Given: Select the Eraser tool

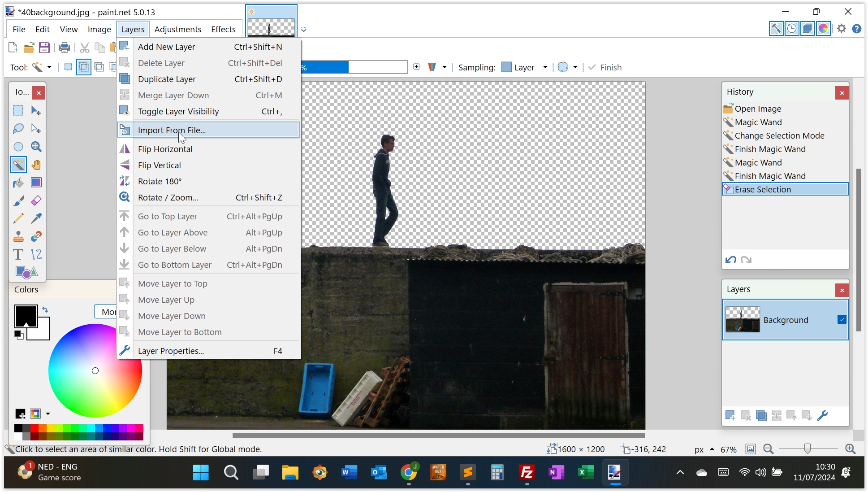Looking at the screenshot, I should pyautogui.click(x=36, y=200).
